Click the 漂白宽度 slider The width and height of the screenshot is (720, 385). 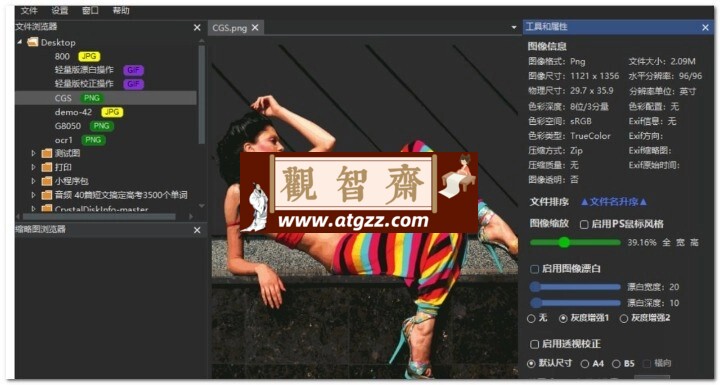(575, 287)
